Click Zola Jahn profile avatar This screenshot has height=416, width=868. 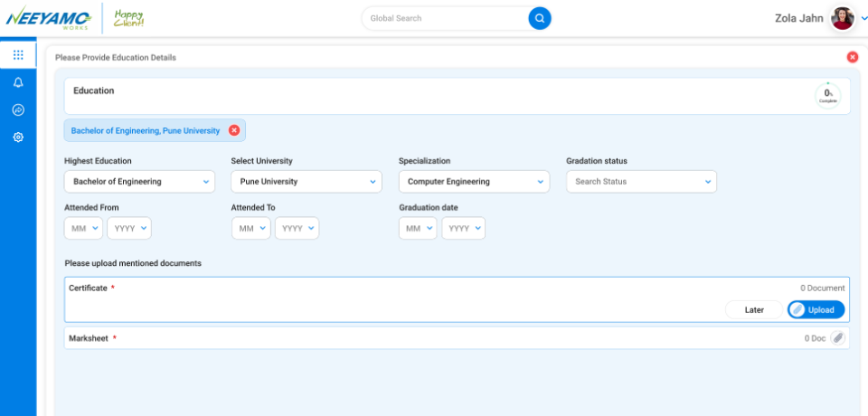click(843, 18)
